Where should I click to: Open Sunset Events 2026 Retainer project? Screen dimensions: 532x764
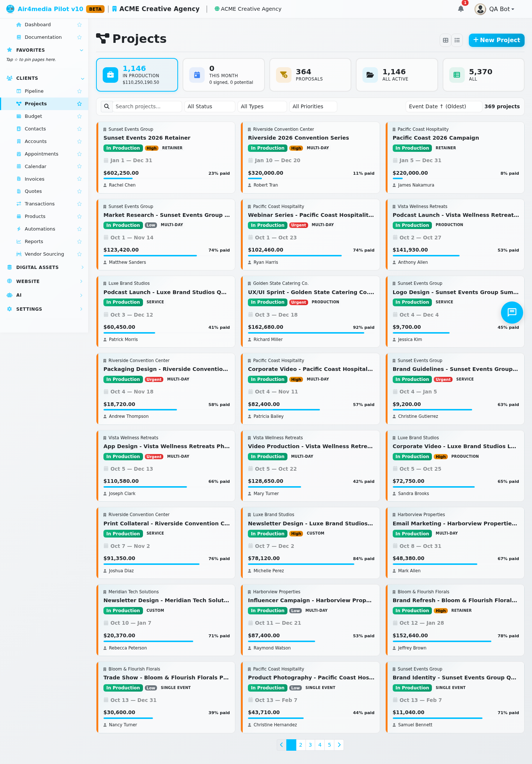click(147, 138)
